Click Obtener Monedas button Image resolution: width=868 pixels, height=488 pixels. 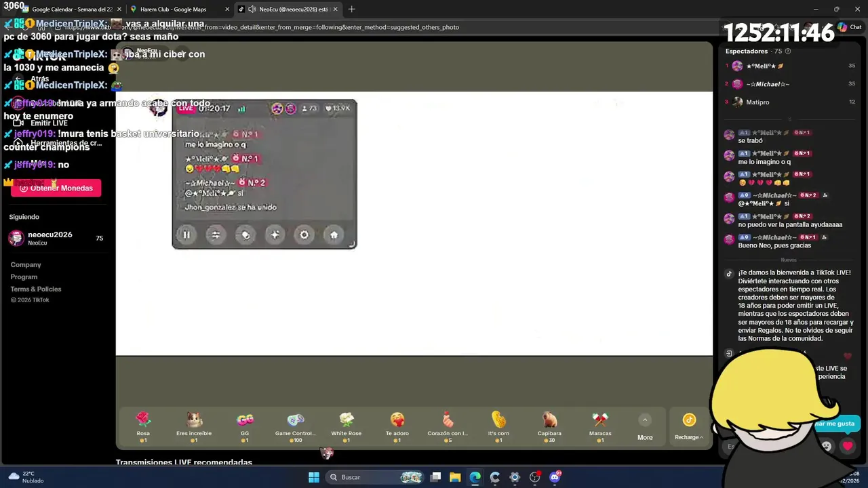pyautogui.click(x=56, y=188)
